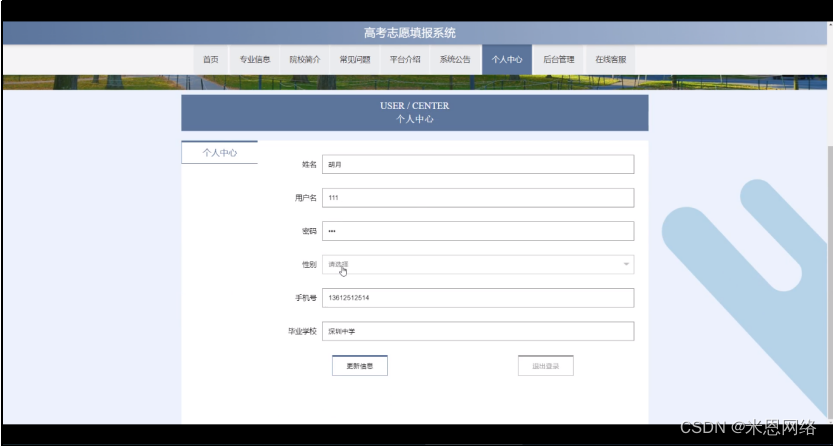Click the USER / CENTER heading
The image size is (833, 446).
415,106
